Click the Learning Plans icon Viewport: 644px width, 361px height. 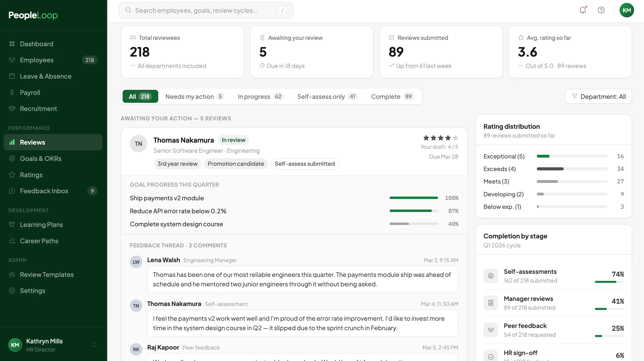click(12, 224)
